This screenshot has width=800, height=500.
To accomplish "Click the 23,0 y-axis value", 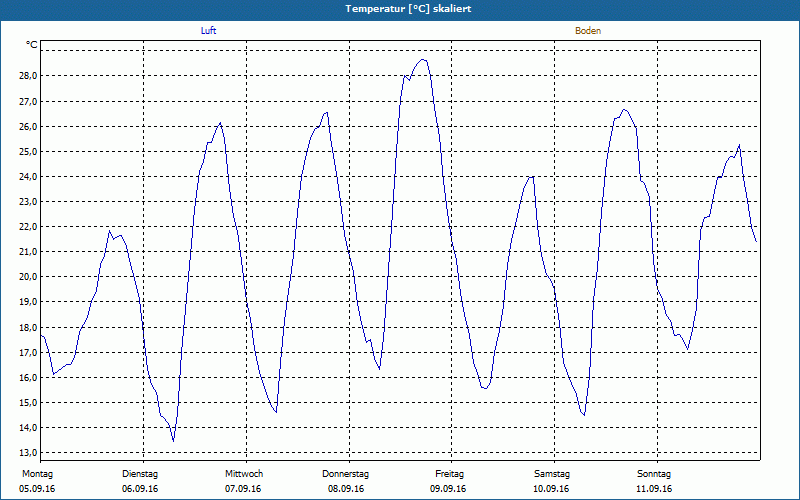I will [x=28, y=202].
